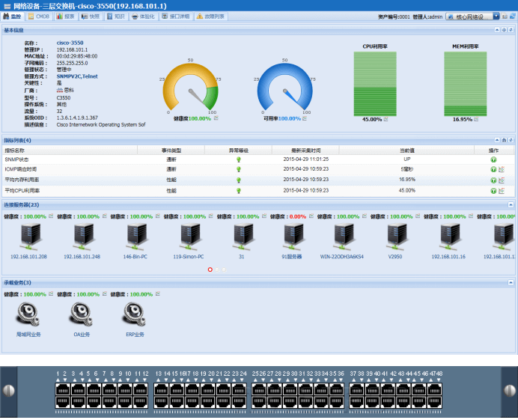Switch to the CMDB tab
This screenshot has width=518, height=420.
coord(39,16)
